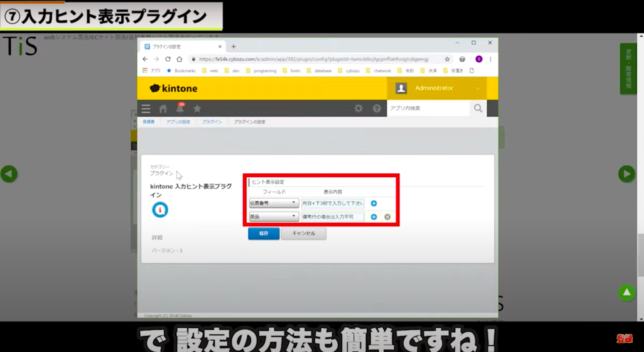Click the アプリ内検索 search field
The height and width of the screenshot is (352, 644).
click(428, 108)
